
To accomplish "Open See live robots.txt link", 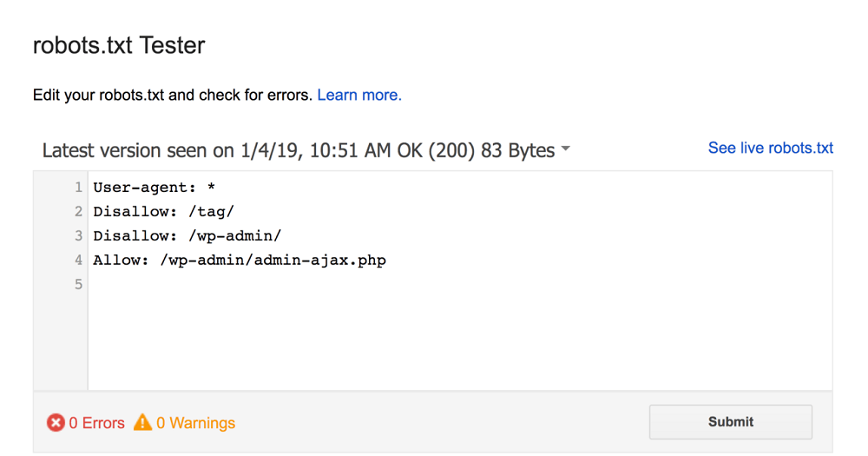I will pyautogui.click(x=771, y=148).
